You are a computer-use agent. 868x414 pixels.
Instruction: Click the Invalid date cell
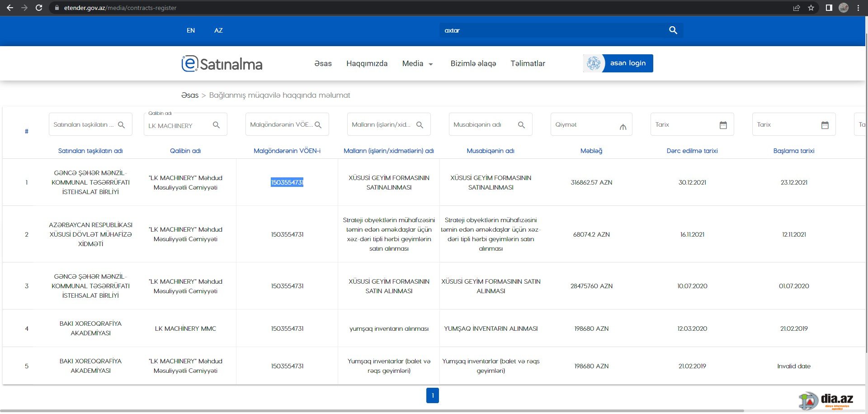794,366
